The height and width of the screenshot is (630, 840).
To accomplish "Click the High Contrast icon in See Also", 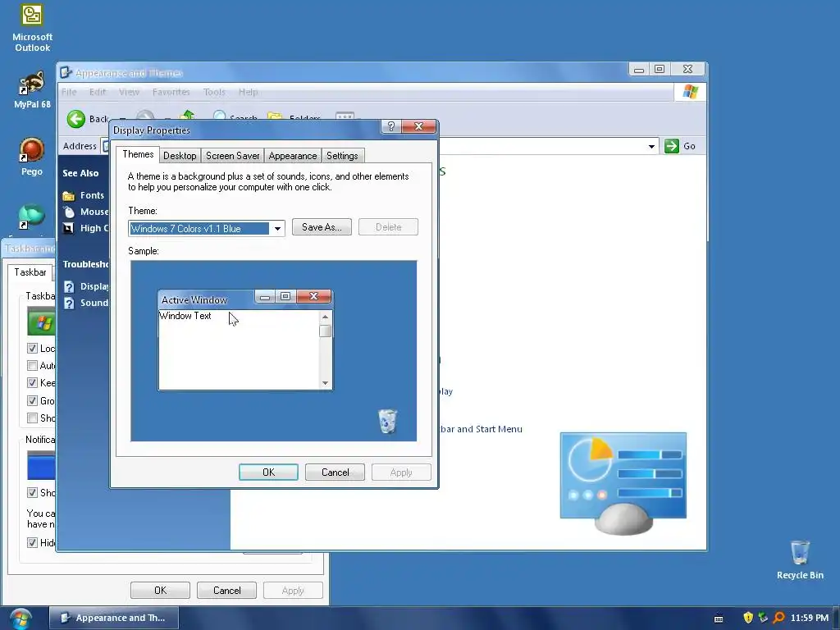I will (69, 228).
